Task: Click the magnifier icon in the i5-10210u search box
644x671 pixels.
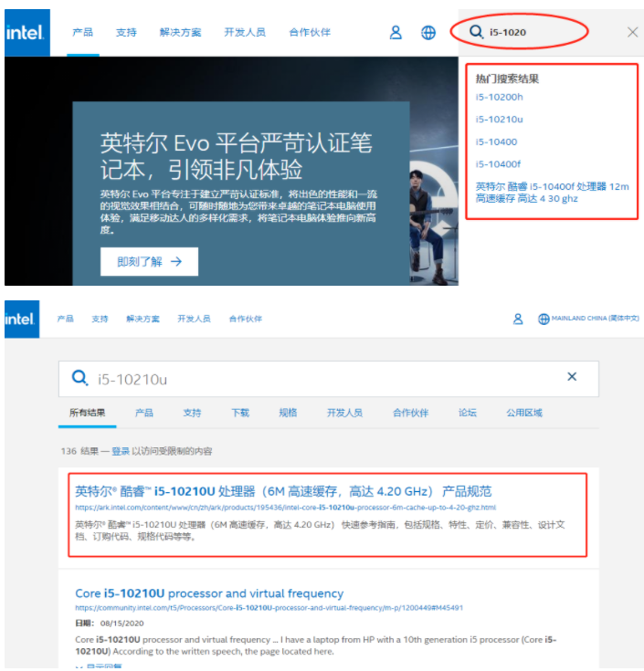Action: [80, 378]
